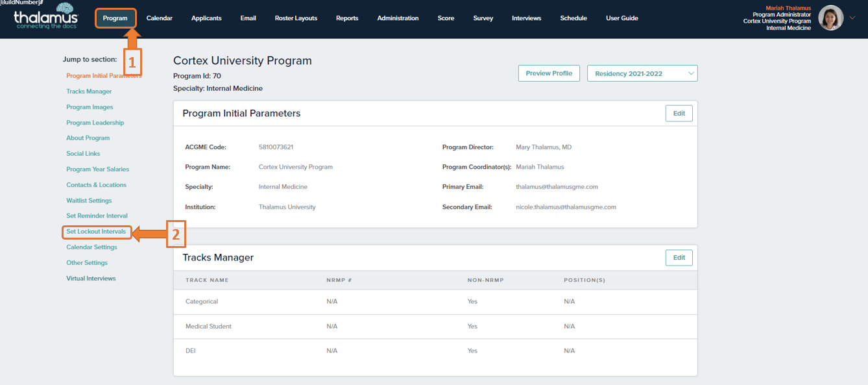The width and height of the screenshot is (868, 385).
Task: Click the NRMP # column header
Action: point(339,280)
